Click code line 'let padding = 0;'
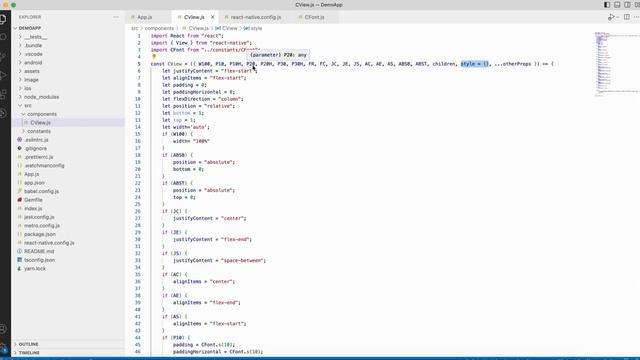Screen dimensions: 640x360 [x=184, y=85]
